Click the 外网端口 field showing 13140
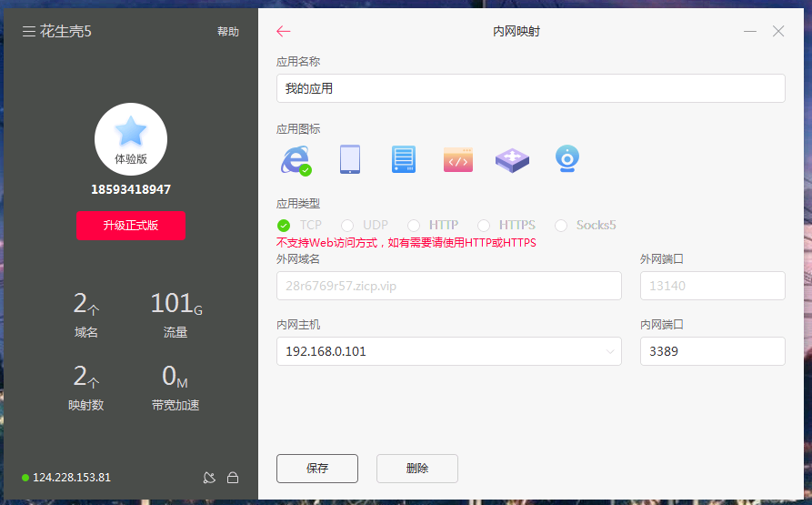 pyautogui.click(x=713, y=286)
